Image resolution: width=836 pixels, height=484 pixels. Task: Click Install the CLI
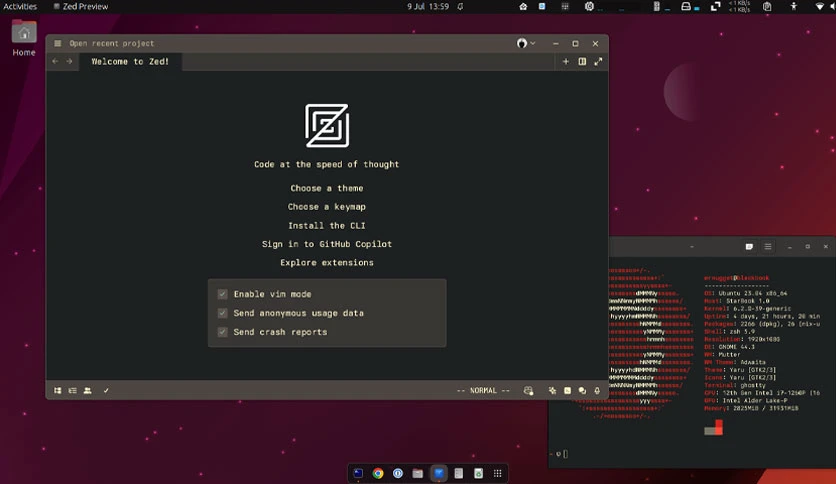point(327,225)
